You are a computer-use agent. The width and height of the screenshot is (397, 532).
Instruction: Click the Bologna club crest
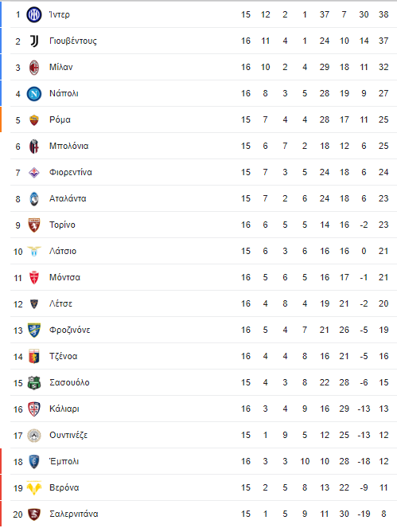(x=34, y=147)
